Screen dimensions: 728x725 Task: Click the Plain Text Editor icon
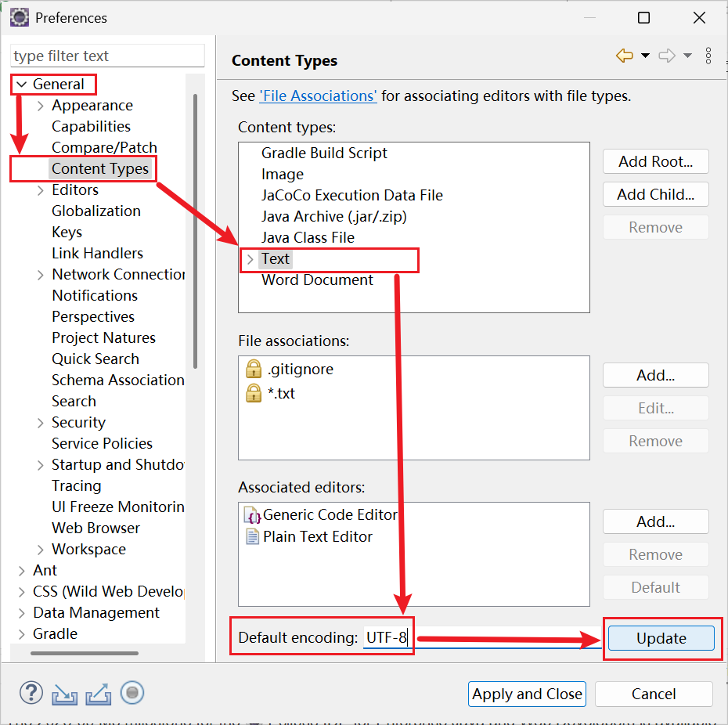pyautogui.click(x=252, y=536)
